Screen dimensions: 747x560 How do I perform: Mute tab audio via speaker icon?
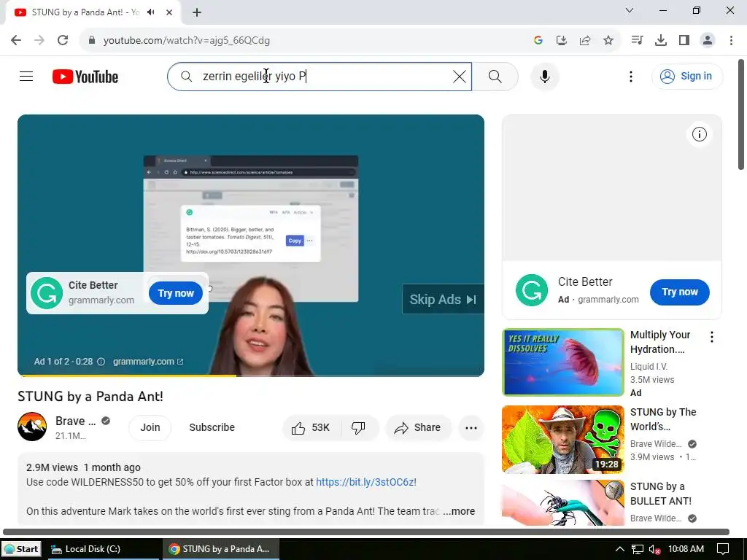(151, 12)
